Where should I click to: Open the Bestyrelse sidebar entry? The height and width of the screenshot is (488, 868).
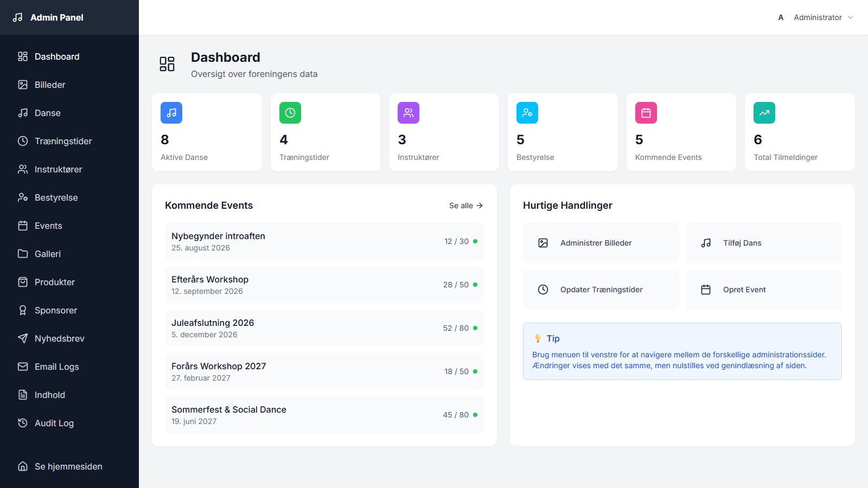[x=69, y=197]
